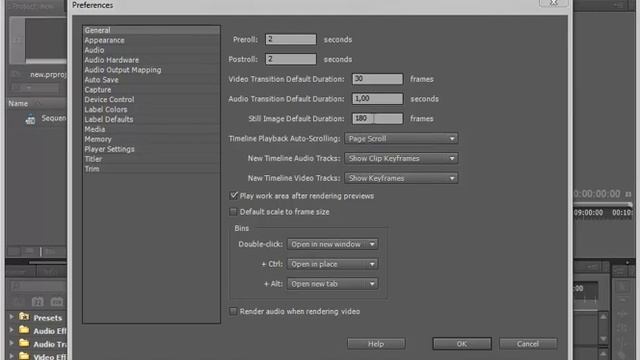Open Timeline Playback Auto-Scrolling dropdown

pyautogui.click(x=401, y=138)
